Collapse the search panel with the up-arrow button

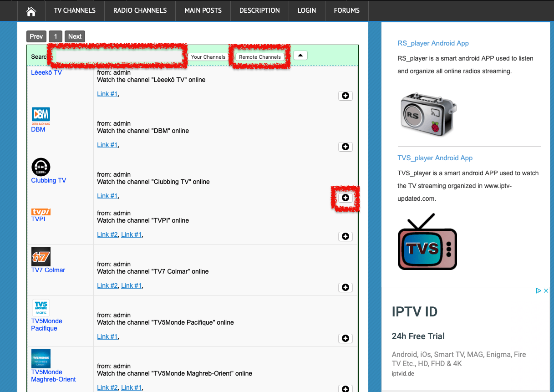pos(300,55)
